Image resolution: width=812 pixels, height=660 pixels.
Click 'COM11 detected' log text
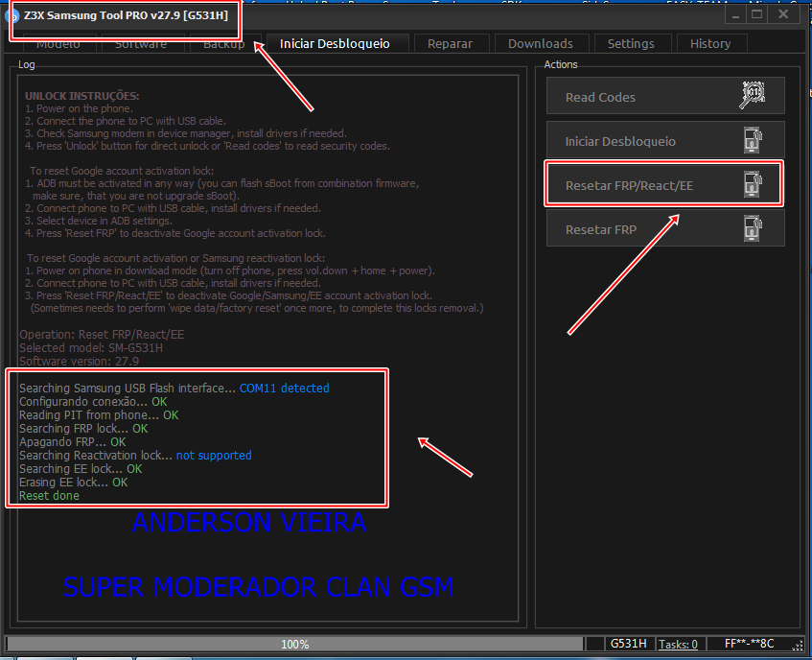(x=285, y=388)
